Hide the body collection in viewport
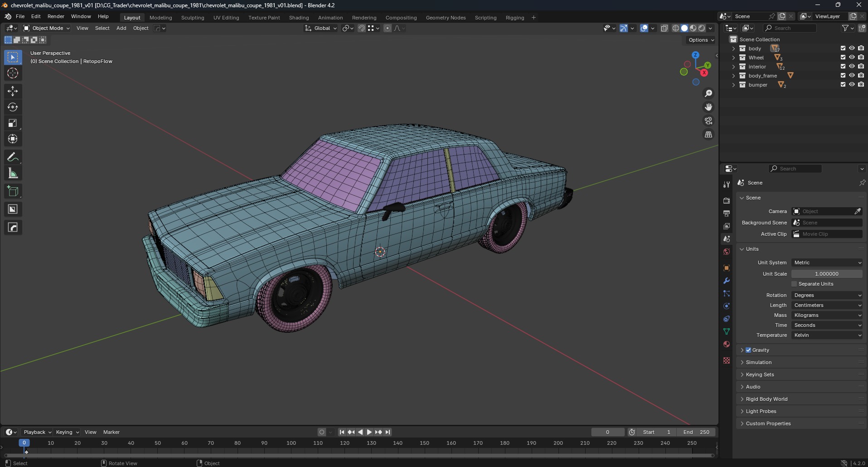Screen dimensions: 868x467 (852, 48)
